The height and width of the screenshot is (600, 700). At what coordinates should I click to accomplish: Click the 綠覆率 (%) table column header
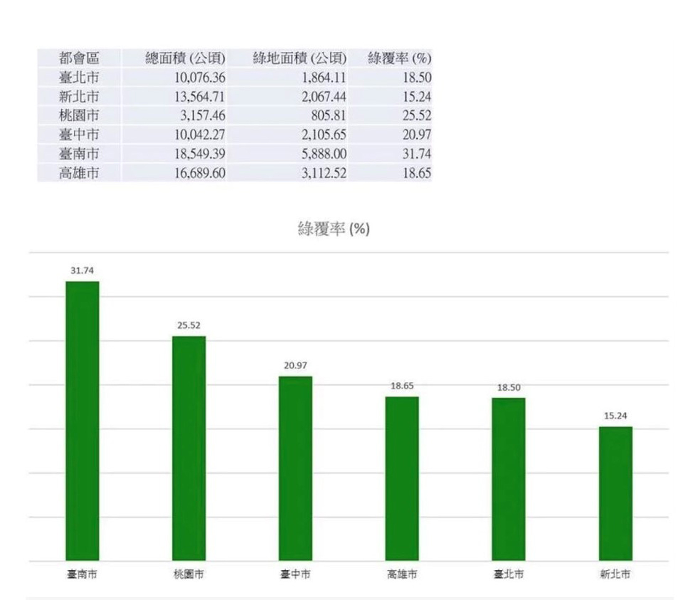(399, 58)
